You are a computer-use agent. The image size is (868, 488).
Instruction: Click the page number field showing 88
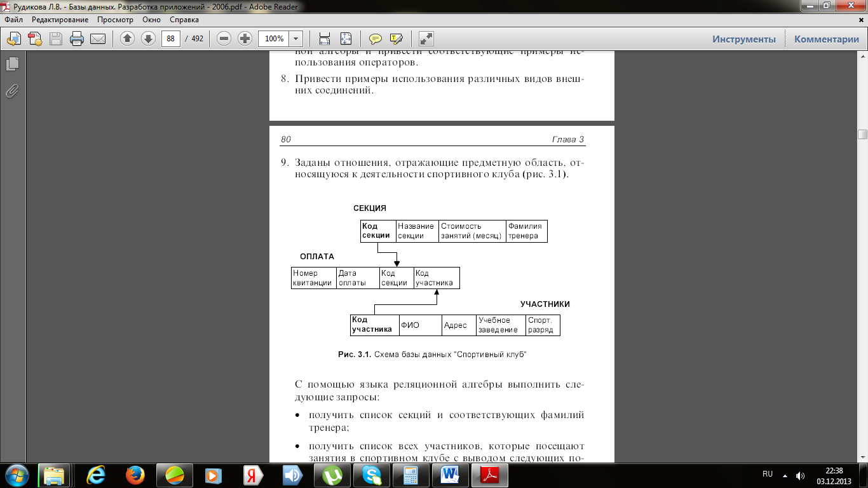170,39
